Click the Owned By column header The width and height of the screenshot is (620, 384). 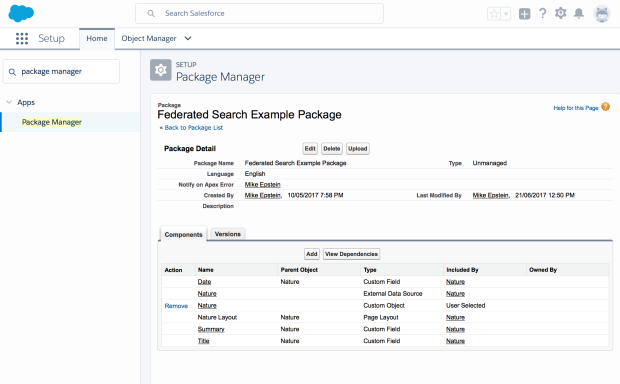[x=543, y=270]
